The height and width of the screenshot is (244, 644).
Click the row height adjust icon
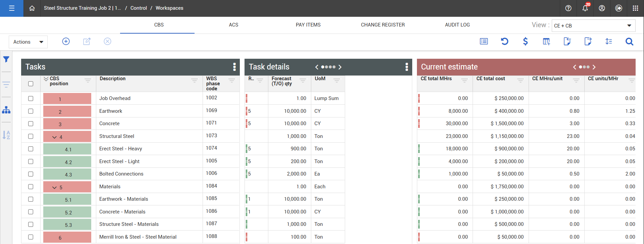click(x=608, y=41)
